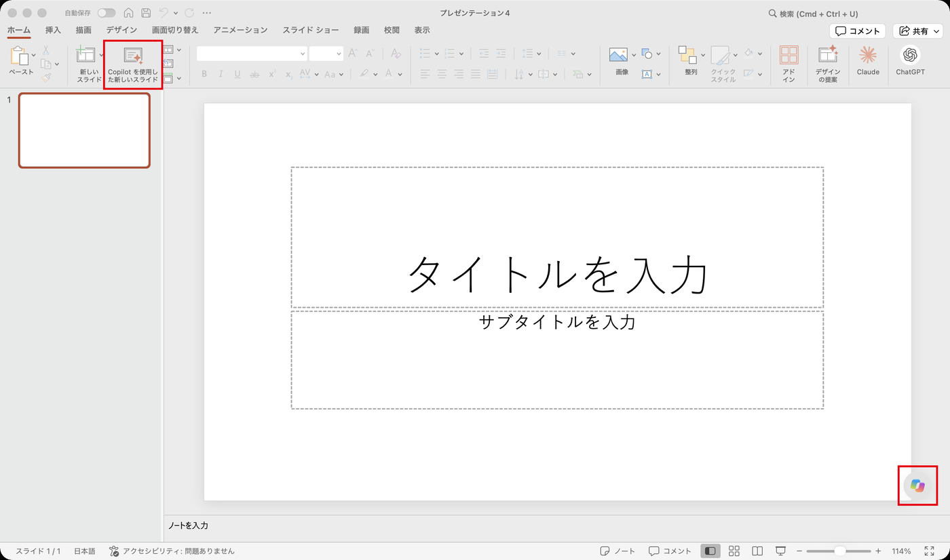Expand the undo history arrow
950x560 pixels.
point(176,13)
